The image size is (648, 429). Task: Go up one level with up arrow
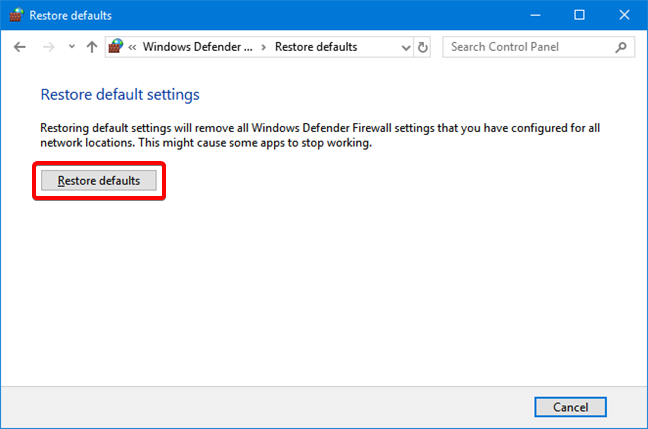click(92, 47)
